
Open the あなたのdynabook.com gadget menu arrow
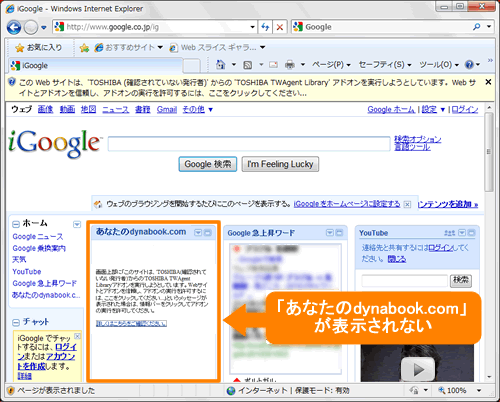coord(198,232)
